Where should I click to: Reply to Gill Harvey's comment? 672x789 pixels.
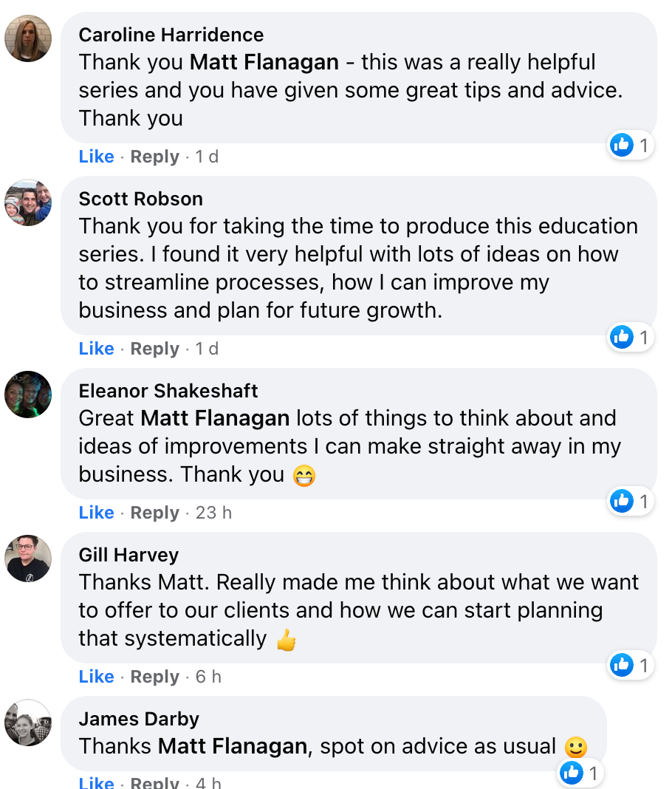[x=154, y=677]
